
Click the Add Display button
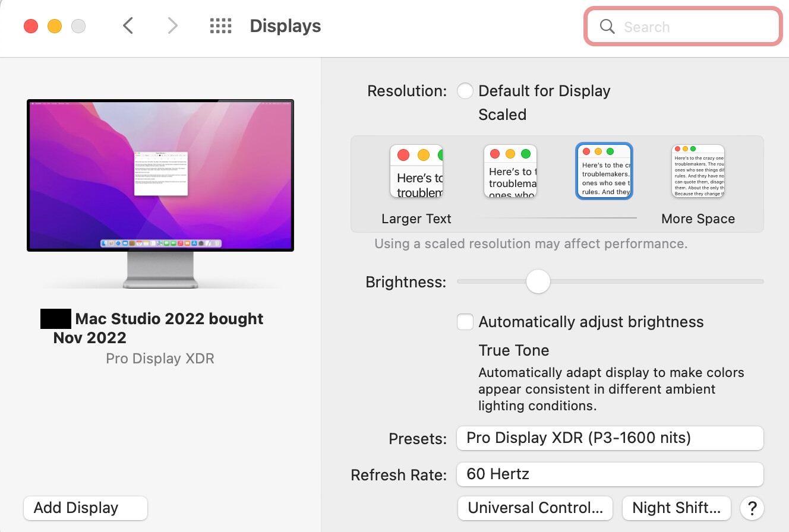86,508
